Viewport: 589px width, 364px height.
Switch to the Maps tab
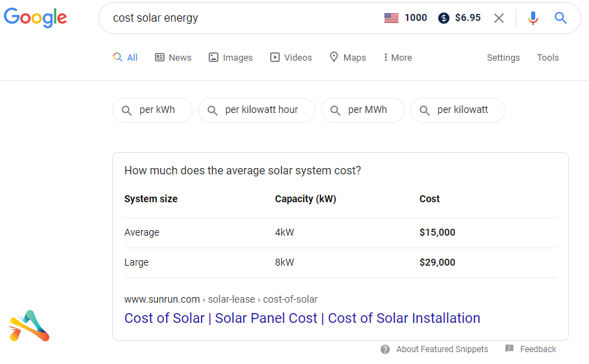pos(348,58)
